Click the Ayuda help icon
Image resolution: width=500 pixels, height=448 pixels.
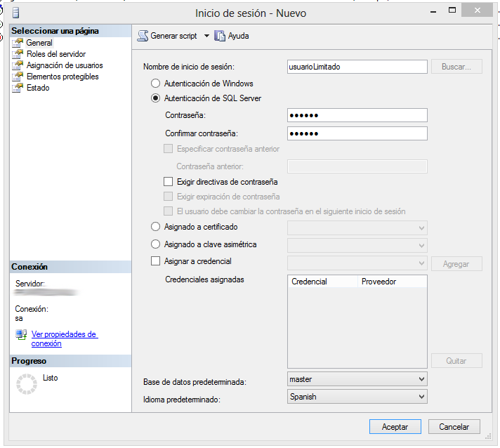click(x=220, y=36)
